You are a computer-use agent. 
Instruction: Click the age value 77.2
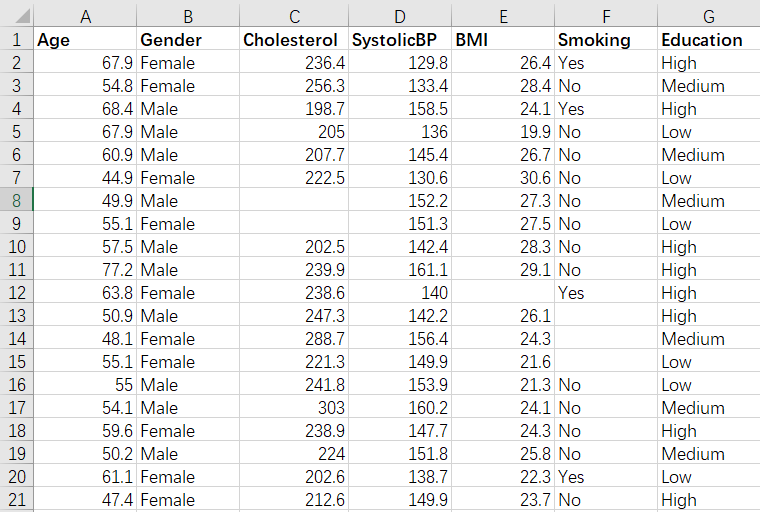click(85, 270)
